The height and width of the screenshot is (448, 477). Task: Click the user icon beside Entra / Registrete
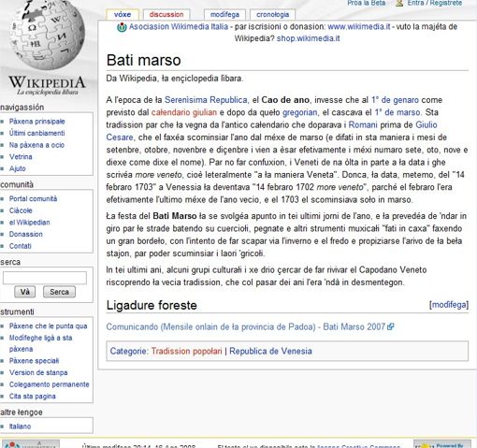click(399, 3)
